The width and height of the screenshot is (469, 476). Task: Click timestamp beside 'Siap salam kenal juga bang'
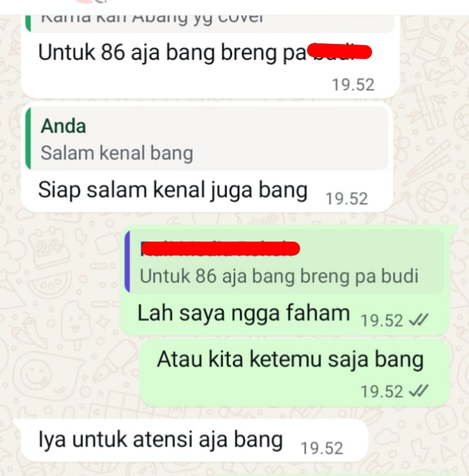tap(347, 199)
